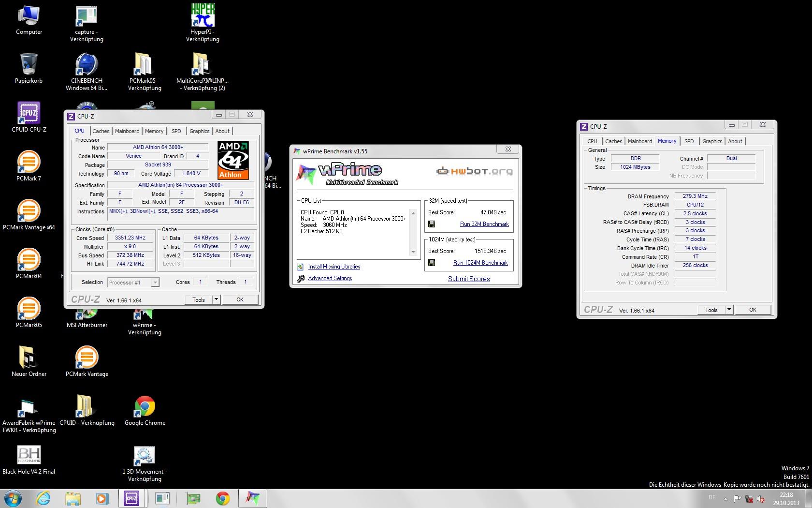Open capture - Verknüpfung shortcut

point(87,23)
